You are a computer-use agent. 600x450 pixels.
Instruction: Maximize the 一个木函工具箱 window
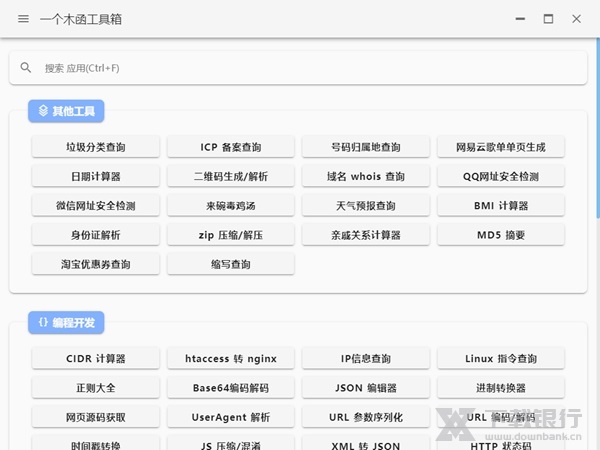pyautogui.click(x=548, y=19)
